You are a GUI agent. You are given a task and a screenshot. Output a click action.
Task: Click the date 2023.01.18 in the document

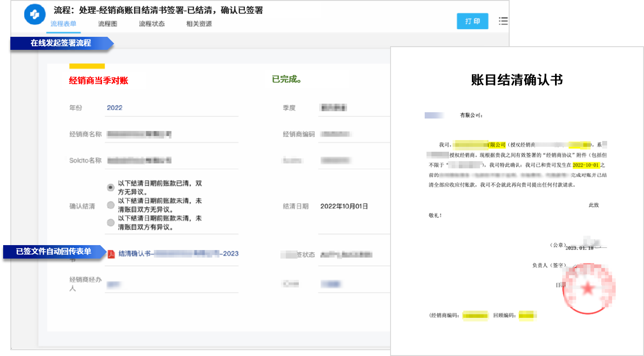point(579,248)
